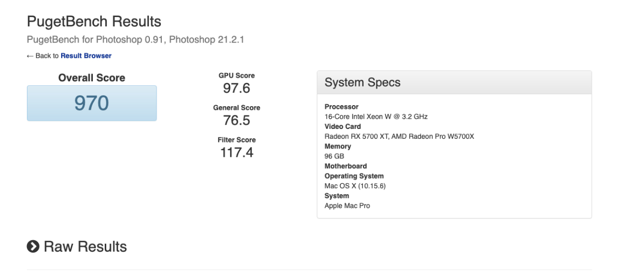This screenshot has height=277, width=644.
Task: Click the Overall Score 970 box
Action: (x=92, y=104)
